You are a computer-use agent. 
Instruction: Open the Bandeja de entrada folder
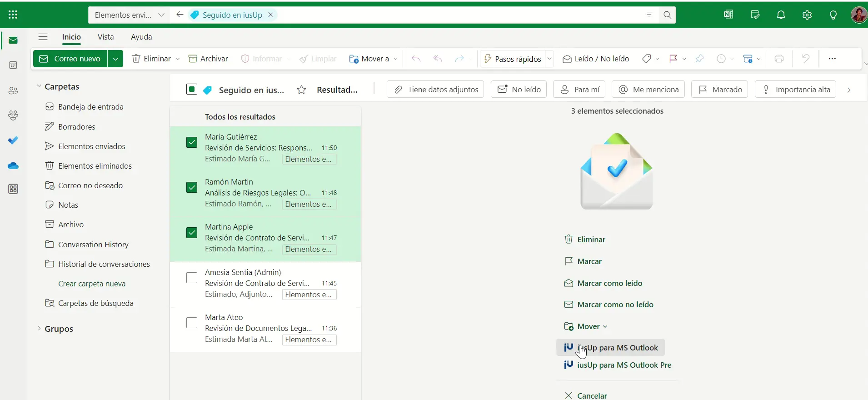pos(91,107)
